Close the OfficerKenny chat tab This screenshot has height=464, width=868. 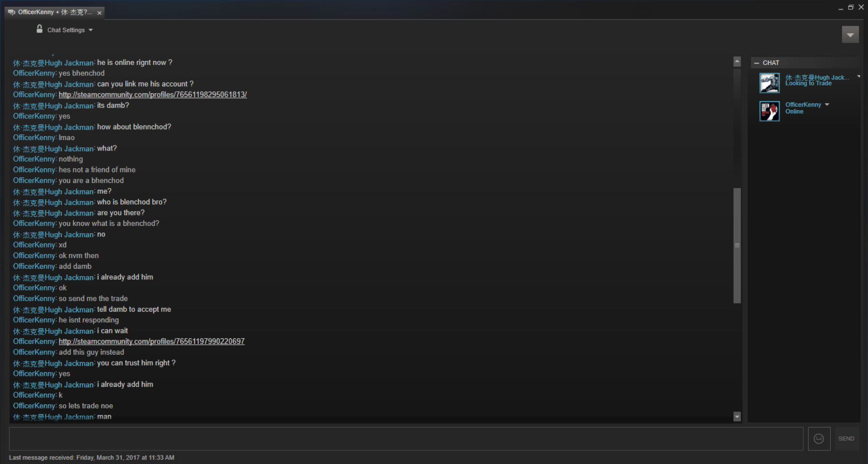tap(99, 13)
